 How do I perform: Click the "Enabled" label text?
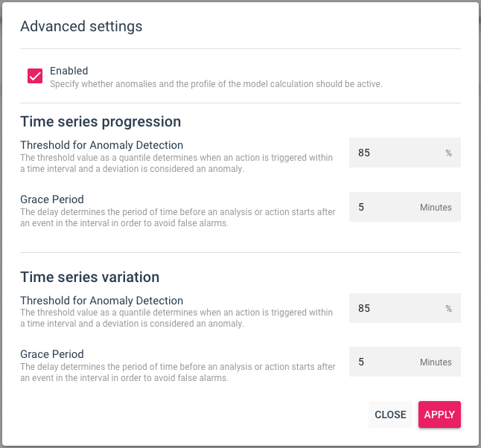click(x=69, y=71)
